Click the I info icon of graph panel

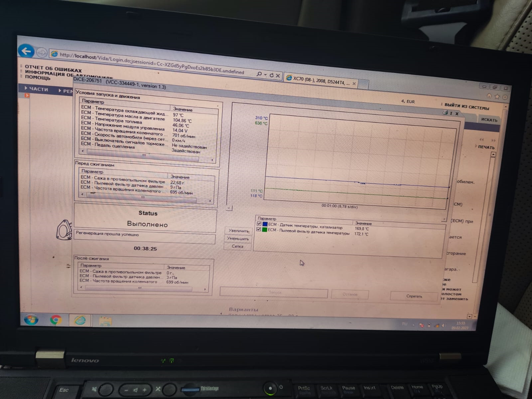tap(451, 113)
